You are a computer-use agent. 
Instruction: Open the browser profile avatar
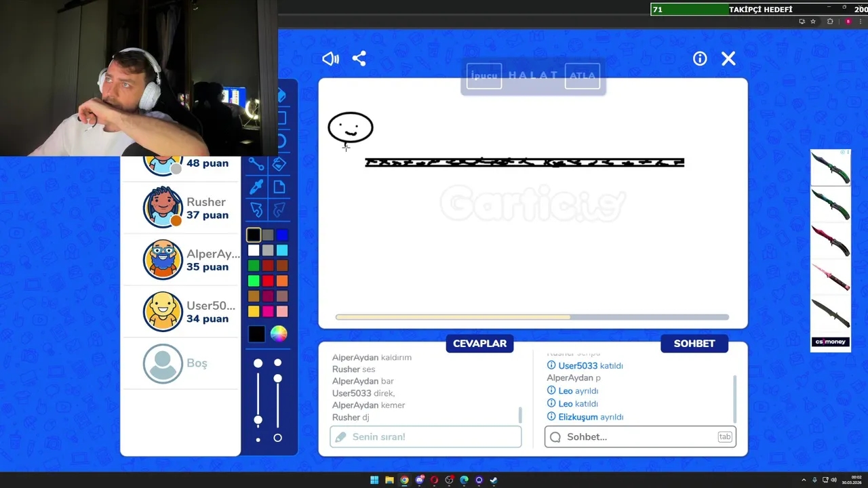848,22
